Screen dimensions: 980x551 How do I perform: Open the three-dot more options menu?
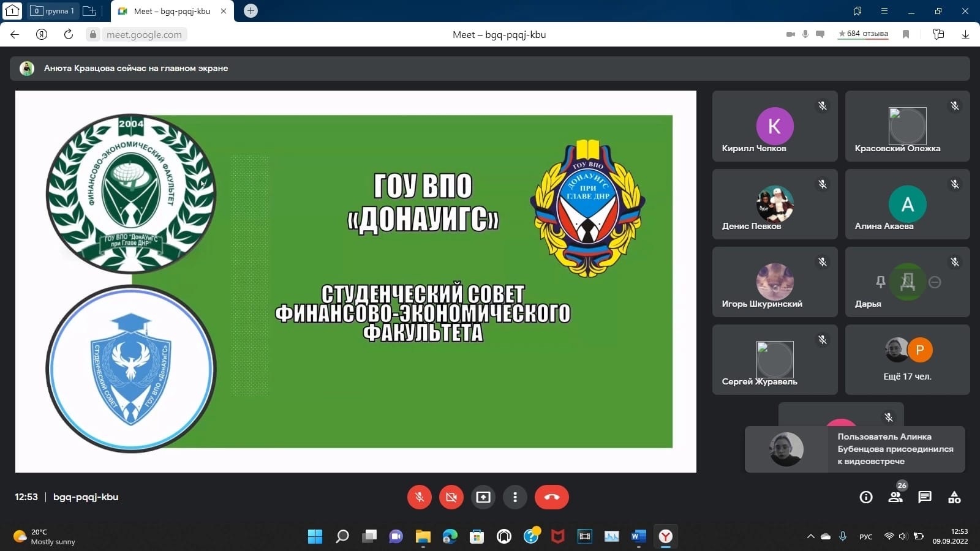515,497
